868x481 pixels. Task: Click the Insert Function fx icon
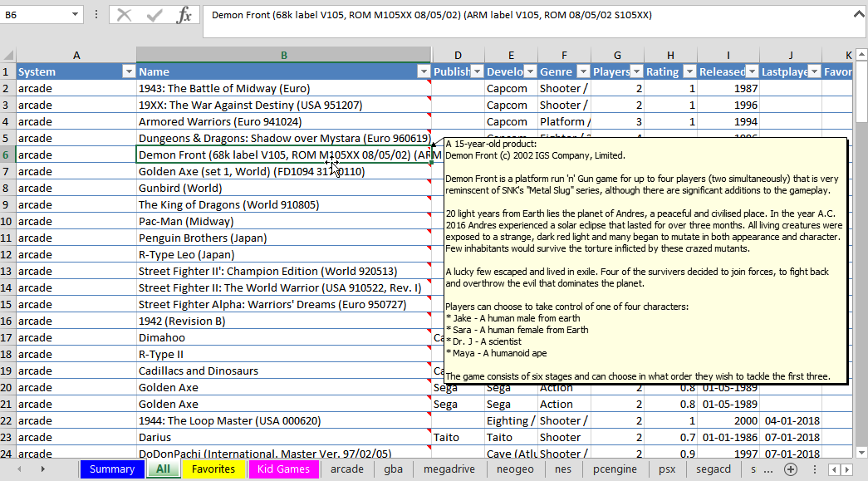pos(184,15)
